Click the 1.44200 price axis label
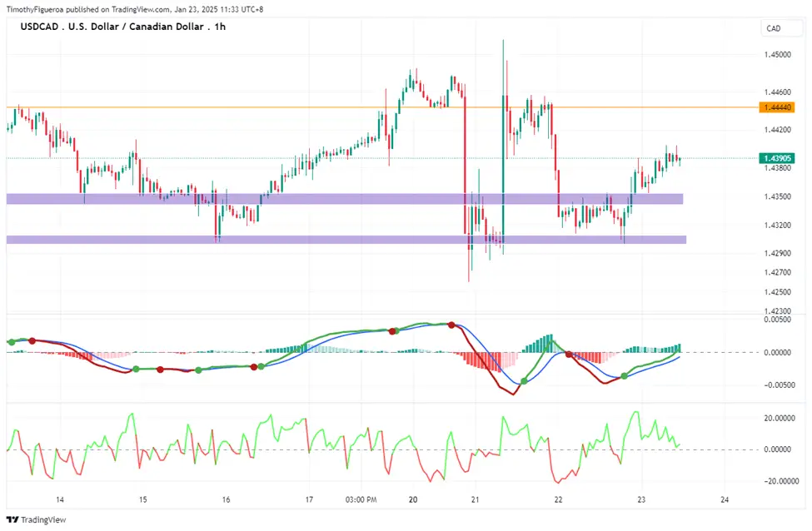 click(777, 130)
